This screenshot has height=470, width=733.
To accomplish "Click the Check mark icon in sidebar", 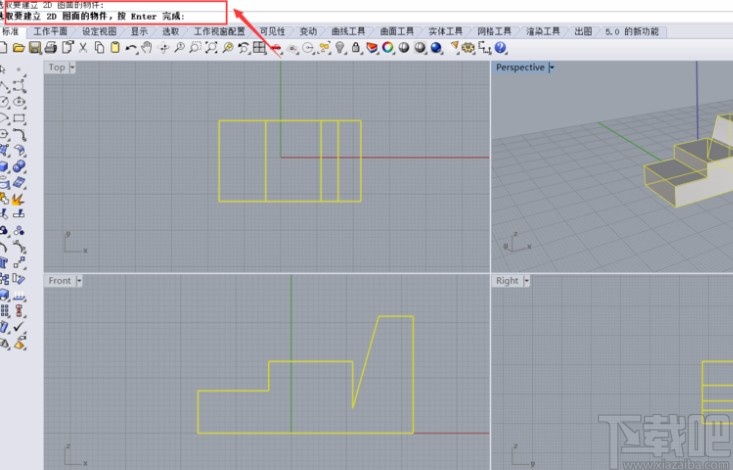I will 19,326.
